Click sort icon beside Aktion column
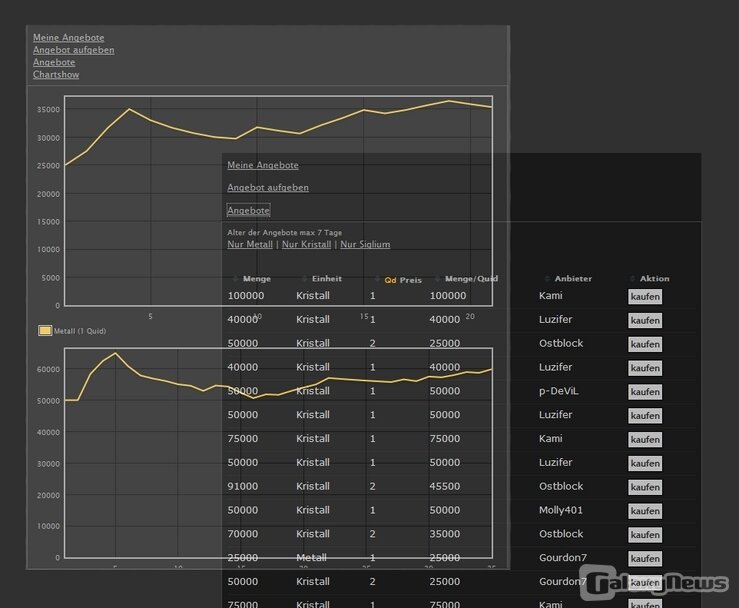Image resolution: width=739 pixels, height=608 pixels. (x=632, y=279)
